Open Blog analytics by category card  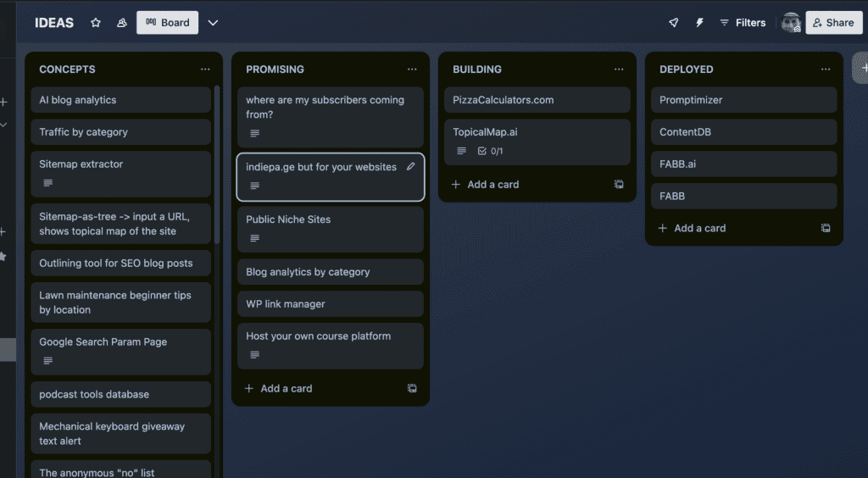(331, 272)
